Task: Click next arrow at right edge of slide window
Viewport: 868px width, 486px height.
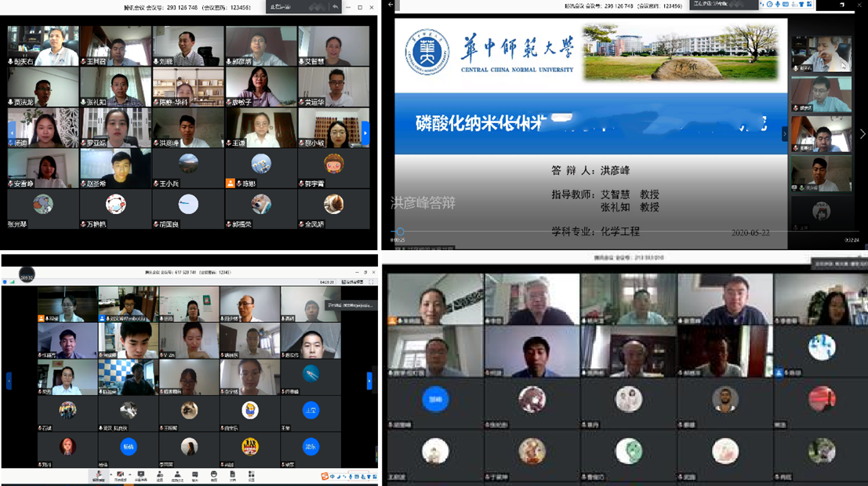Action: (x=862, y=134)
